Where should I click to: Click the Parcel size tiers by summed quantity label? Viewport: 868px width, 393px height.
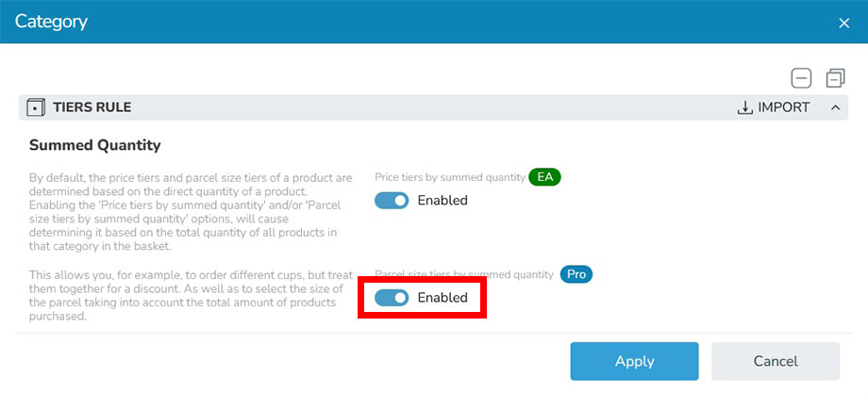click(x=464, y=274)
